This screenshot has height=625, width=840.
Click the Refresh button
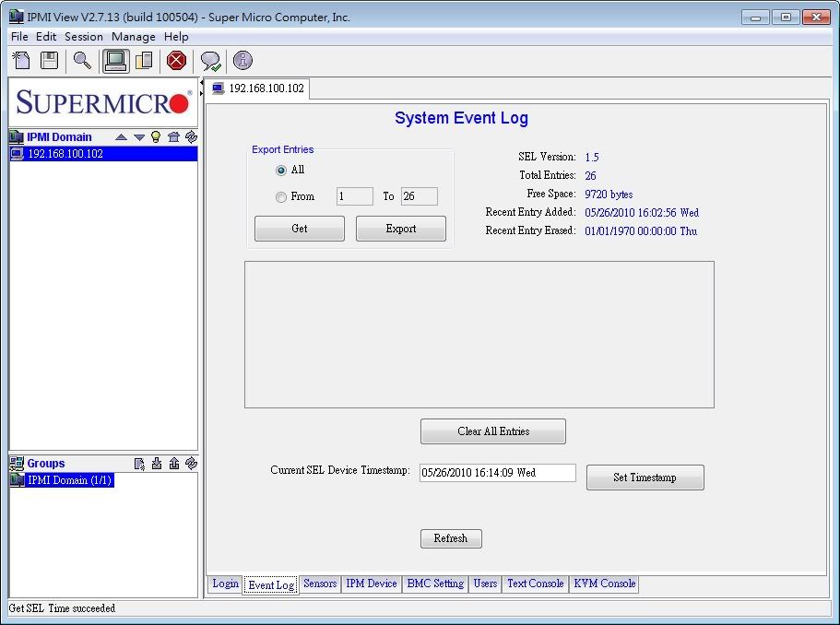click(451, 538)
